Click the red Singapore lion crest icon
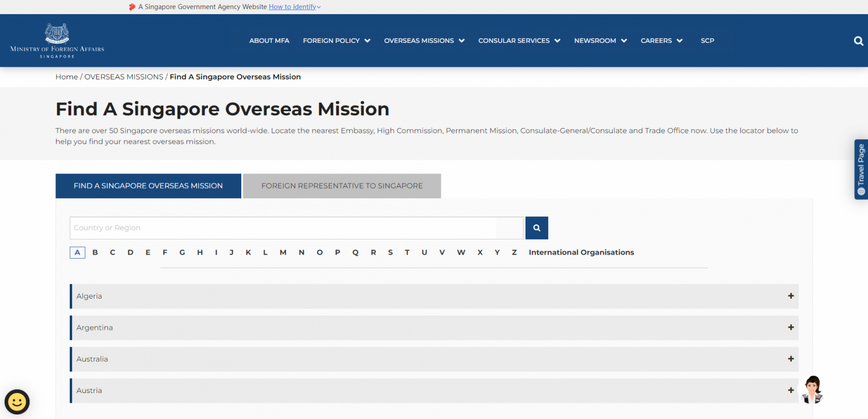Viewport: 868px width, 419px height. click(x=132, y=7)
